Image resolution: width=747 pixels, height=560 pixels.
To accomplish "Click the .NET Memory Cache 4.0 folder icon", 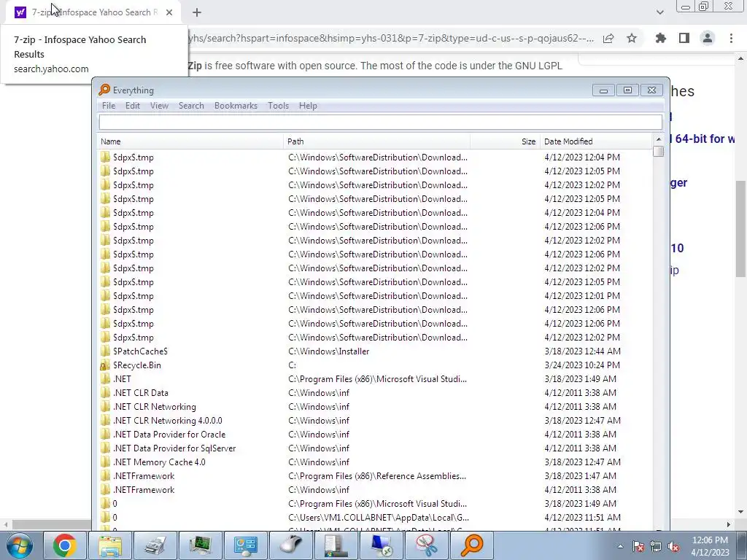I will coord(105,462).
